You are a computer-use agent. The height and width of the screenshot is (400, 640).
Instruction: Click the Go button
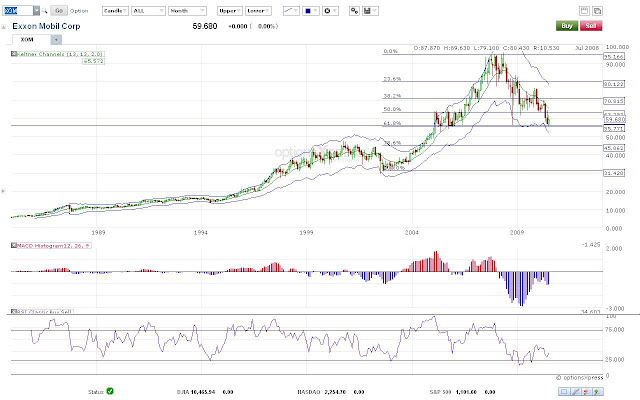click(59, 11)
